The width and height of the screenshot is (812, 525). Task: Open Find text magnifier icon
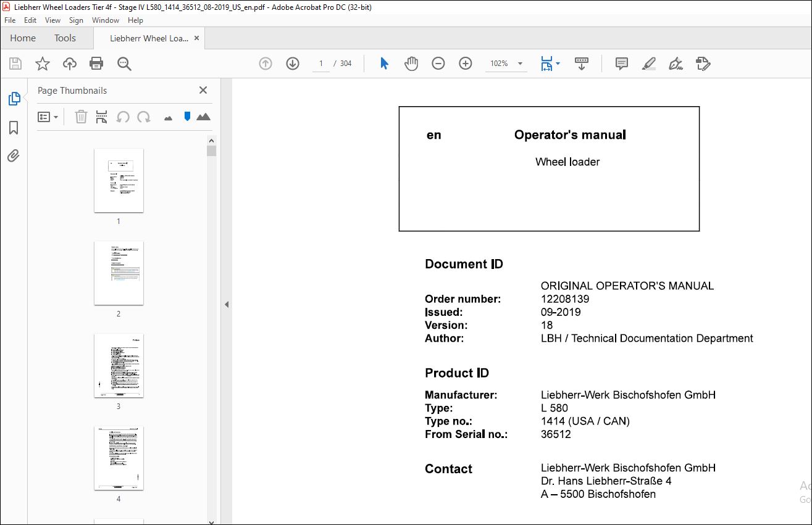[x=124, y=64]
